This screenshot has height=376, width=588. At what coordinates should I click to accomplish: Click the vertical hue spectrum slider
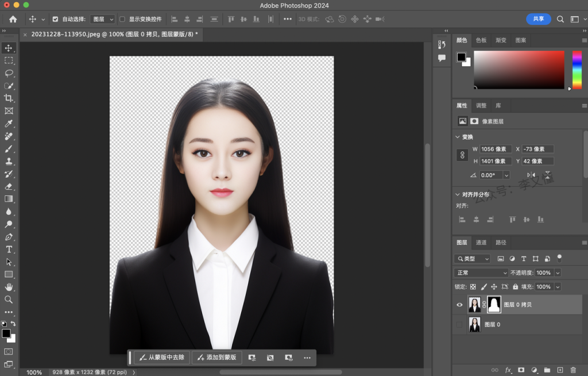[x=577, y=69]
